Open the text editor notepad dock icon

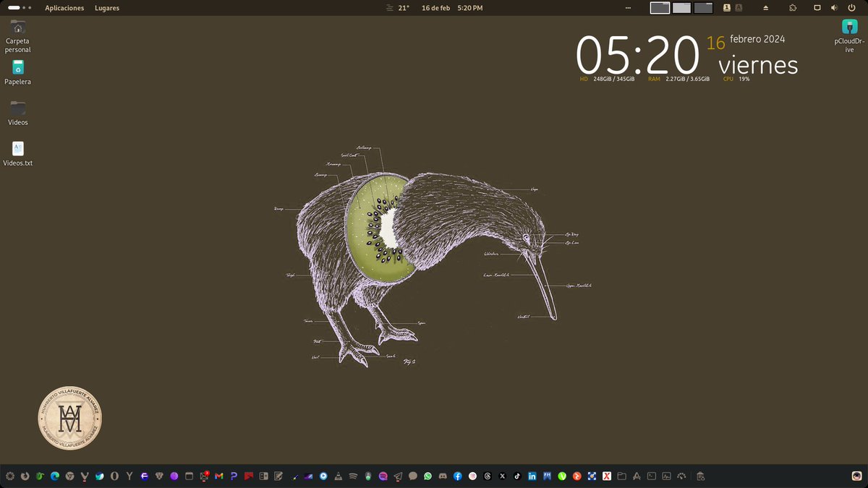point(278,476)
